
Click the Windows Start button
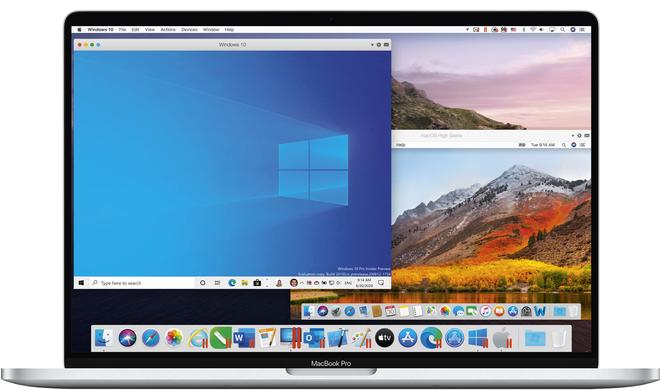81,283
